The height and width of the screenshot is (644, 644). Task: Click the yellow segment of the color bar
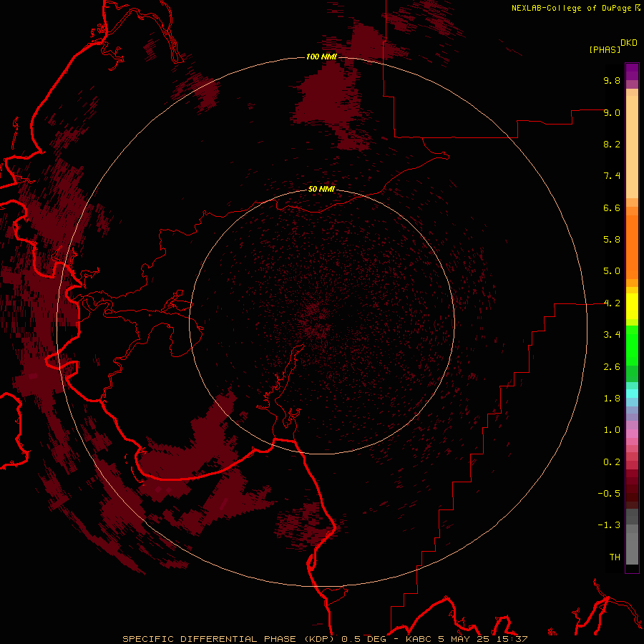[632, 306]
